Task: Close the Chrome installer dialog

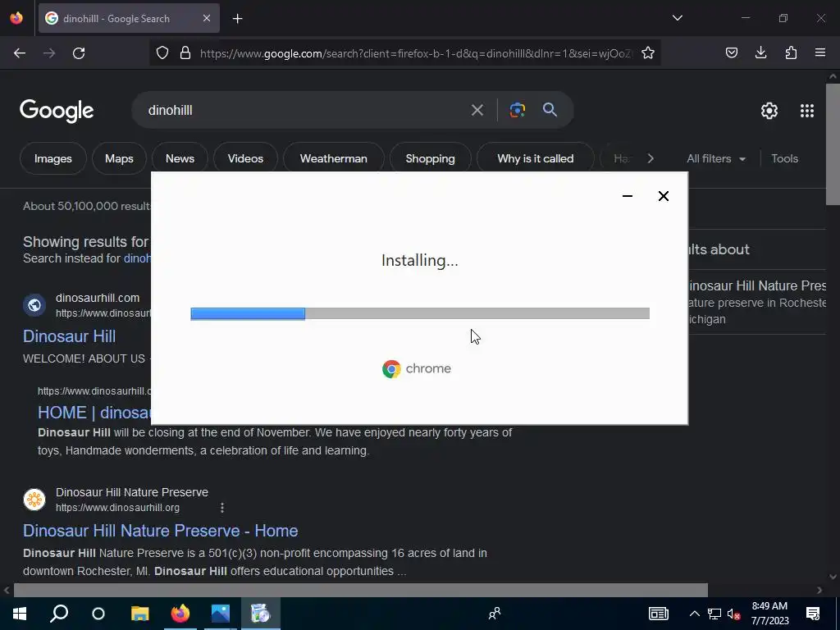Action: [x=663, y=196]
